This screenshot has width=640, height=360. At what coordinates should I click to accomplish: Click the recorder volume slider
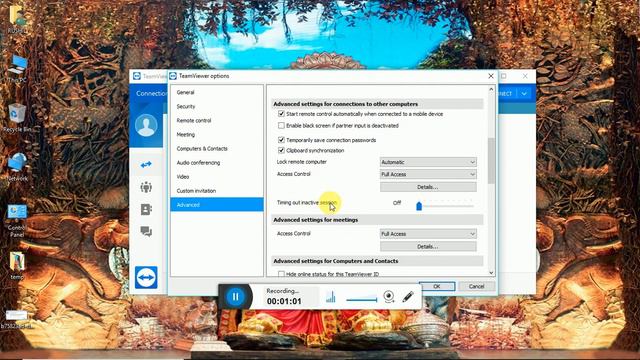[x=362, y=299]
